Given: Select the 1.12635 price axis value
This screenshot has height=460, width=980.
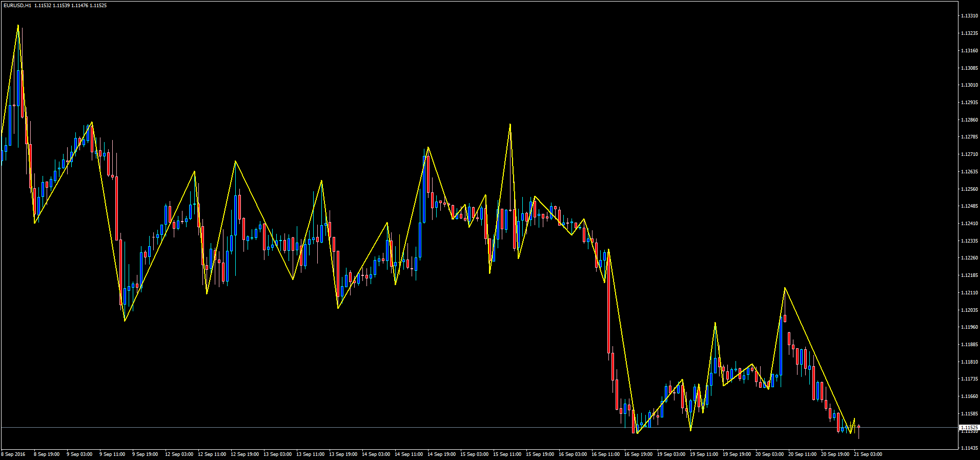Looking at the screenshot, I should pyautogui.click(x=970, y=172).
